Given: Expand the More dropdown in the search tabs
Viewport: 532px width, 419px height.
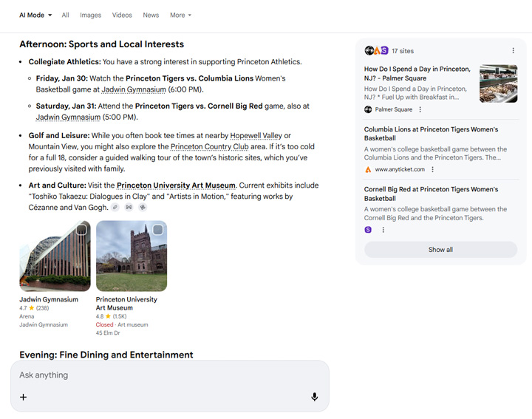Looking at the screenshot, I should pyautogui.click(x=180, y=15).
